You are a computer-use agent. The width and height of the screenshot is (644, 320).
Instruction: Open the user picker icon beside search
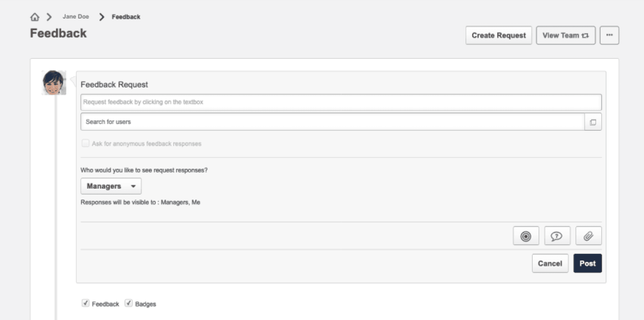click(x=593, y=122)
